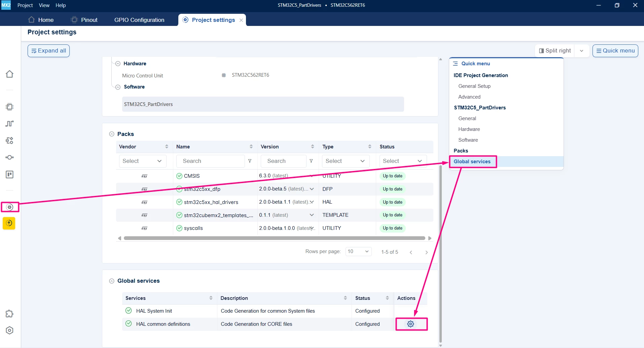Click the ST vendor logo in stm32c5xx_hal_drivers row

[144, 202]
